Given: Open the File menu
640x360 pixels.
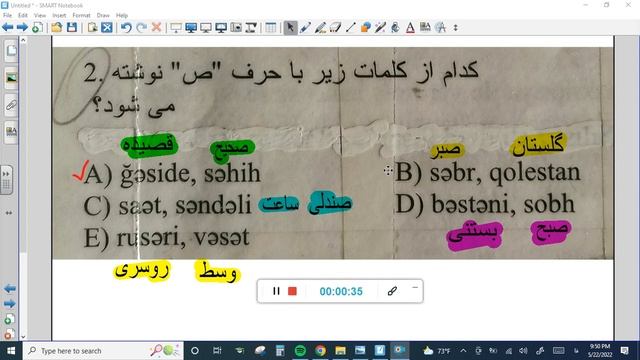Looking at the screenshot, I should [x=7, y=15].
